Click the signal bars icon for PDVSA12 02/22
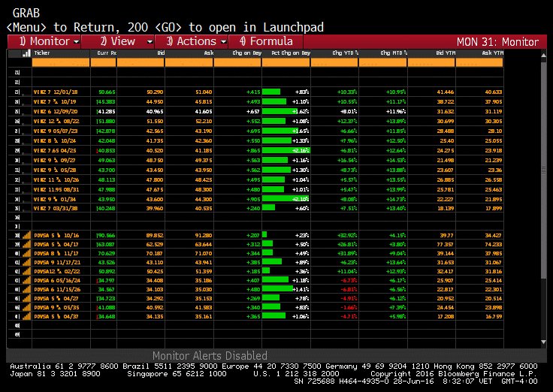 click(x=26, y=271)
